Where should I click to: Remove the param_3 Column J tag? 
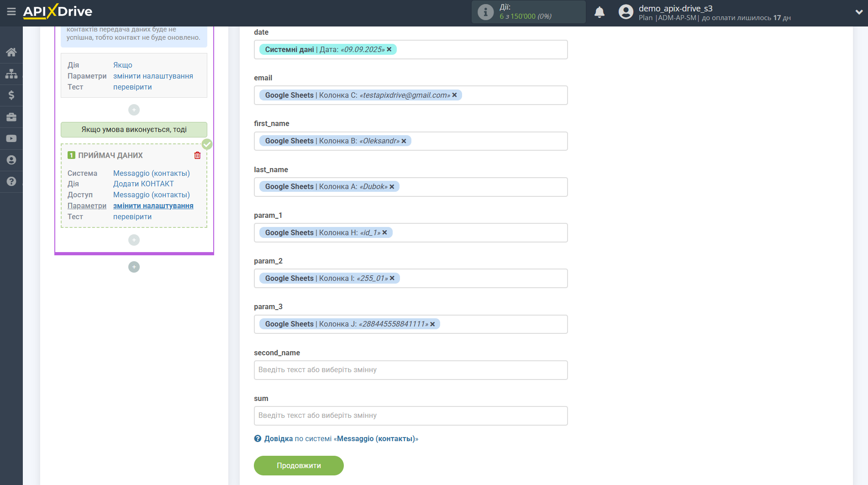click(432, 324)
